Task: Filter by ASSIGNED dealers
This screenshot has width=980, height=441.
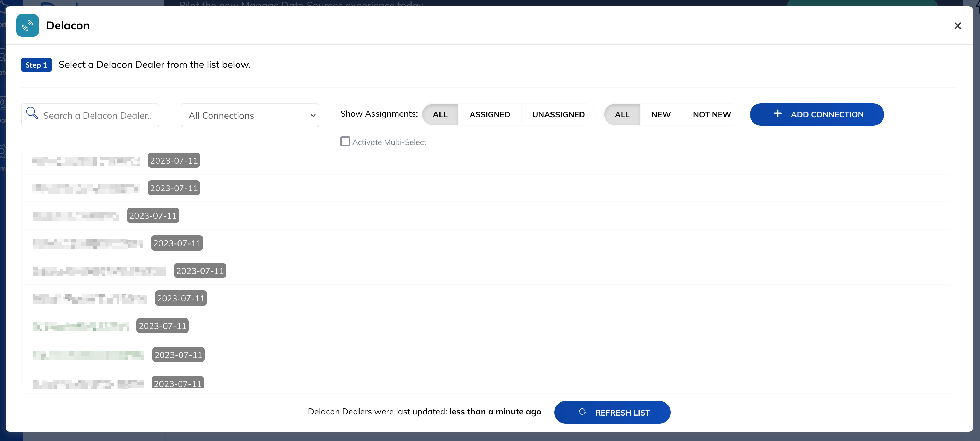Action: (x=490, y=114)
